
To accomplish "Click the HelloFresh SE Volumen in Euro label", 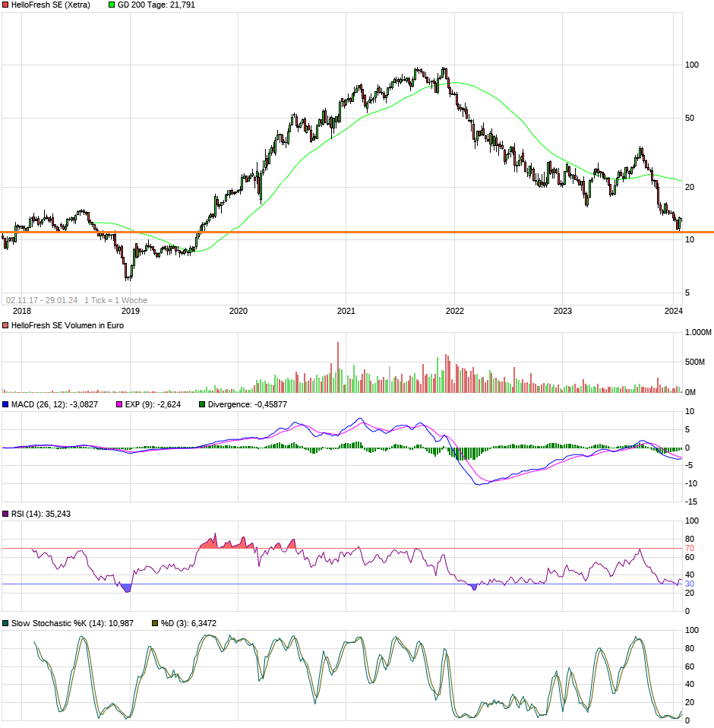I will point(68,325).
